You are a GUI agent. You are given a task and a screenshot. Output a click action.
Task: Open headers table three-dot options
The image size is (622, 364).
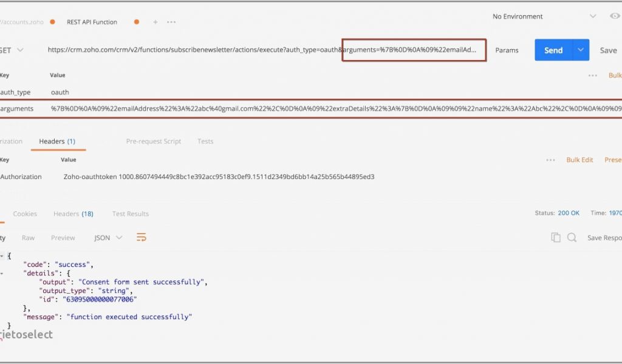[x=550, y=160]
